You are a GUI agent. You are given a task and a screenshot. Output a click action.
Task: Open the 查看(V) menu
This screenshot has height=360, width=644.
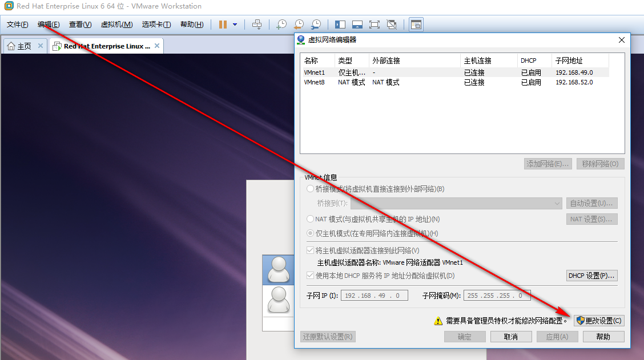pyautogui.click(x=80, y=25)
